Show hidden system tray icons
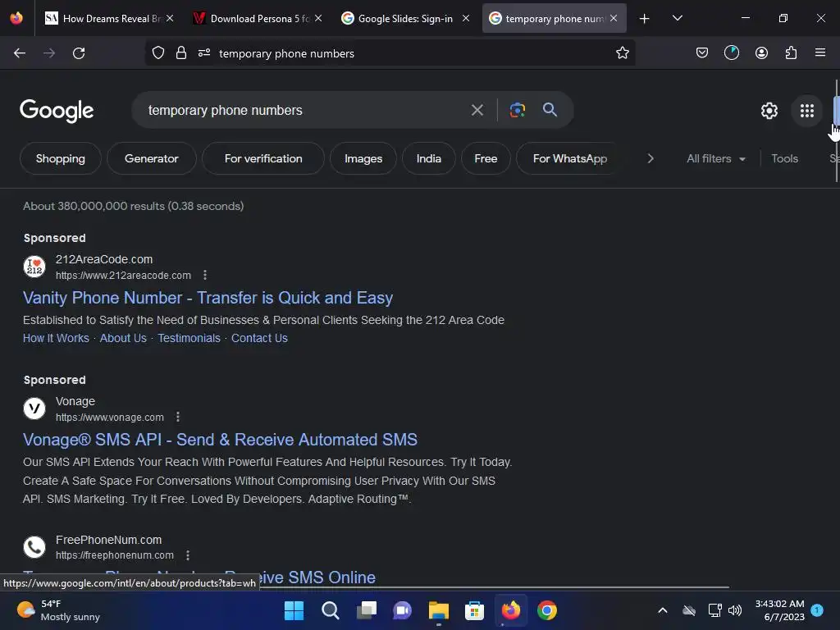 (x=663, y=610)
